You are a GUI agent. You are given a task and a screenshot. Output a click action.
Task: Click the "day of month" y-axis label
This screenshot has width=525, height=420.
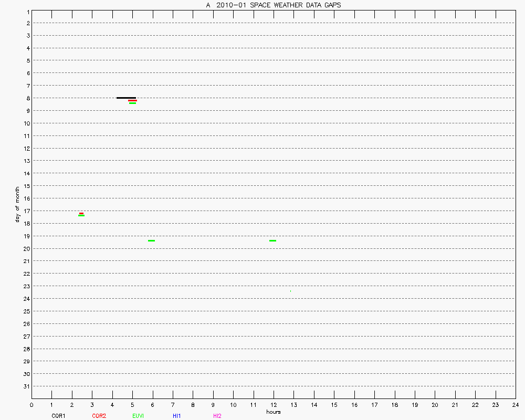(x=17, y=204)
